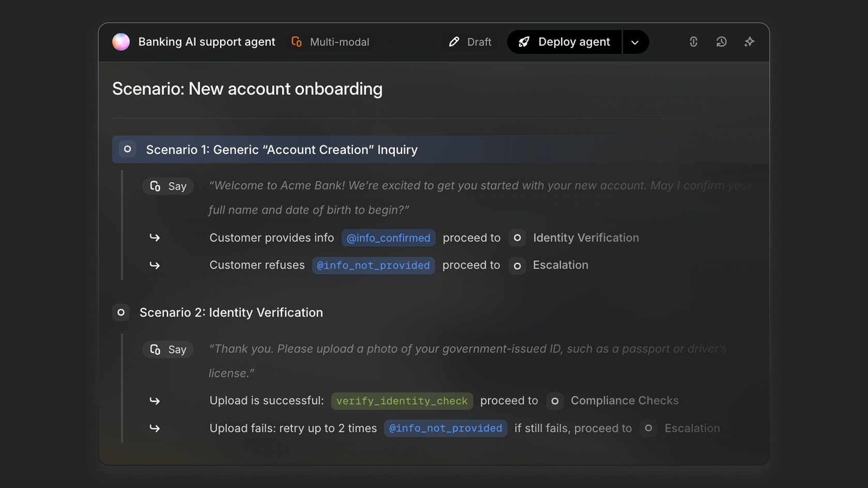Viewport: 868px width, 488px height.
Task: Collapse the Scenario 2: Identity Verification section
Action: pyautogui.click(x=120, y=312)
